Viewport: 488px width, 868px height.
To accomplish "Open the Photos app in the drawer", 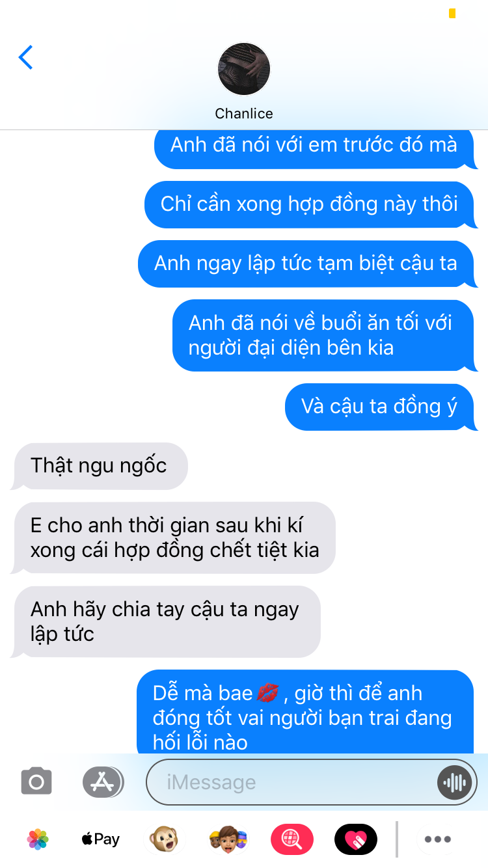I will [x=38, y=839].
